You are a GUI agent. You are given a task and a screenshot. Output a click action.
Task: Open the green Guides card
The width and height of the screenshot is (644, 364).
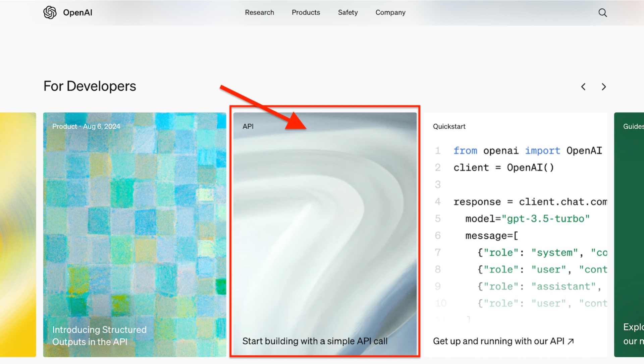(629, 235)
